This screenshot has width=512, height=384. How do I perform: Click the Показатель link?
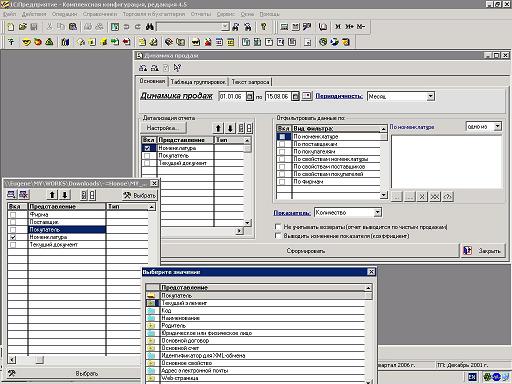pyautogui.click(x=292, y=213)
